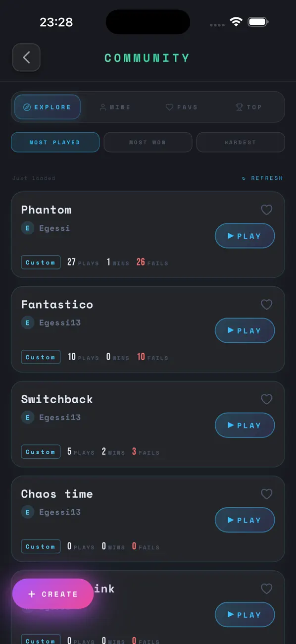Select the Most Won filter
The image size is (296, 644).
point(148,142)
